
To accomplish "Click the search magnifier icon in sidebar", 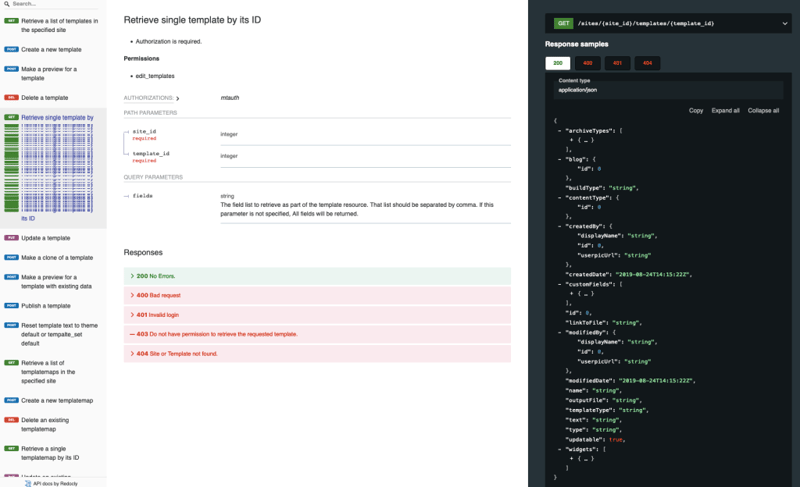I will (6, 4).
